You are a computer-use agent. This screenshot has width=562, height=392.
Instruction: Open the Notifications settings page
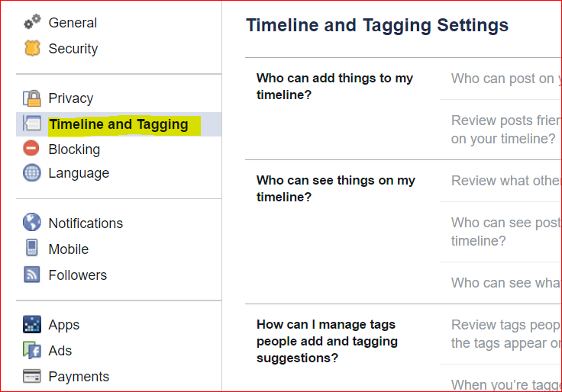86,223
